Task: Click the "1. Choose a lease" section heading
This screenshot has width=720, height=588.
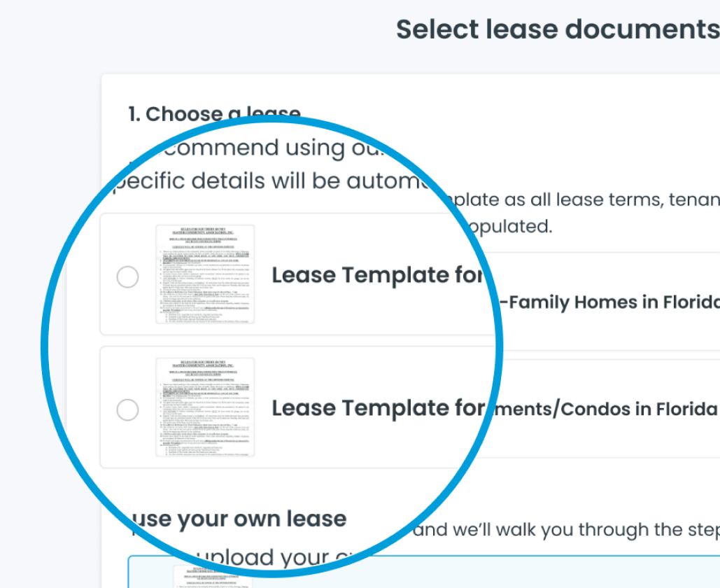Action: 214,113
